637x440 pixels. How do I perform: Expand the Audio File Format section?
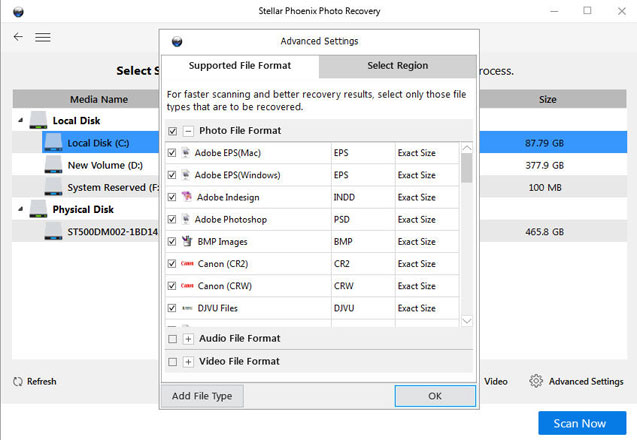(188, 339)
